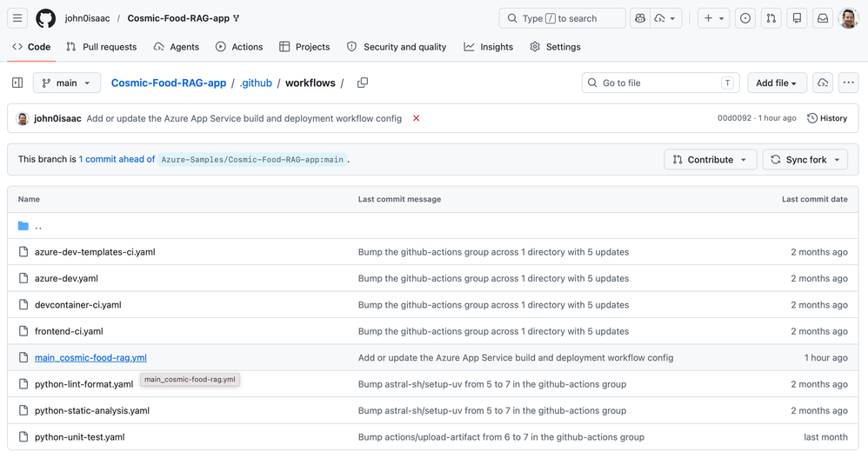Open the main branch selector dropdown
The height and width of the screenshot is (458, 868).
[67, 83]
